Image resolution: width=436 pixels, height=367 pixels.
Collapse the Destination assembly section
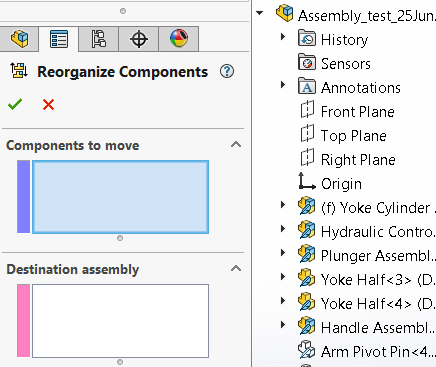click(236, 268)
